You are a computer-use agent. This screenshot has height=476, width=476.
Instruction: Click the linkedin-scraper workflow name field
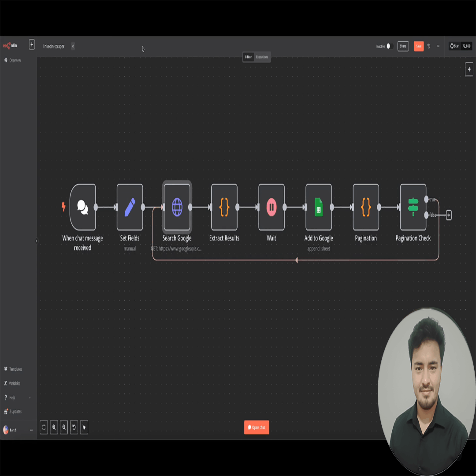click(x=54, y=46)
